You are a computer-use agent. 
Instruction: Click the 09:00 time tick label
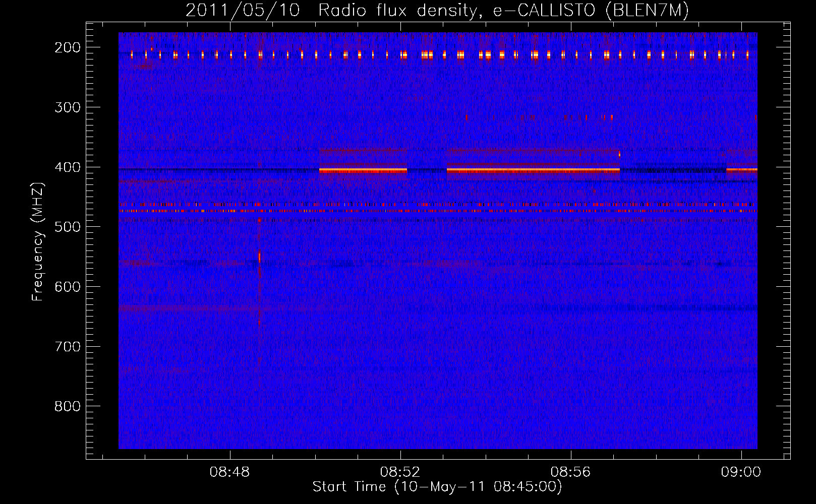coord(741,472)
